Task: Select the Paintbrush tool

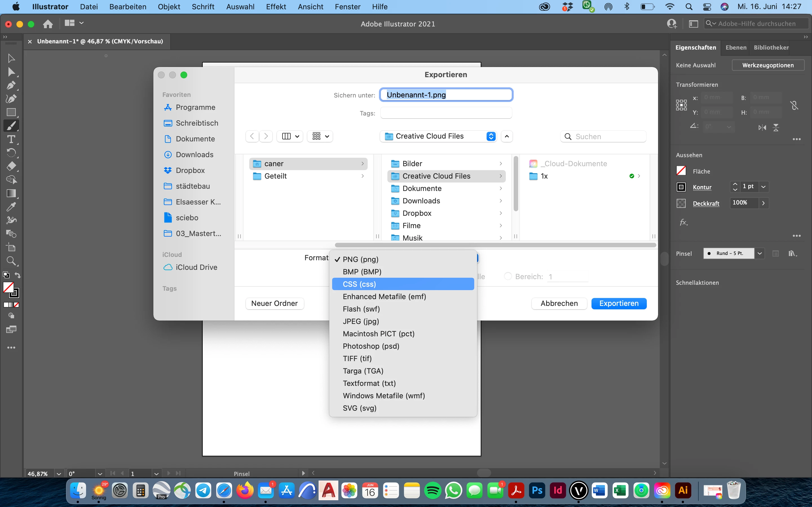Action: [11, 126]
